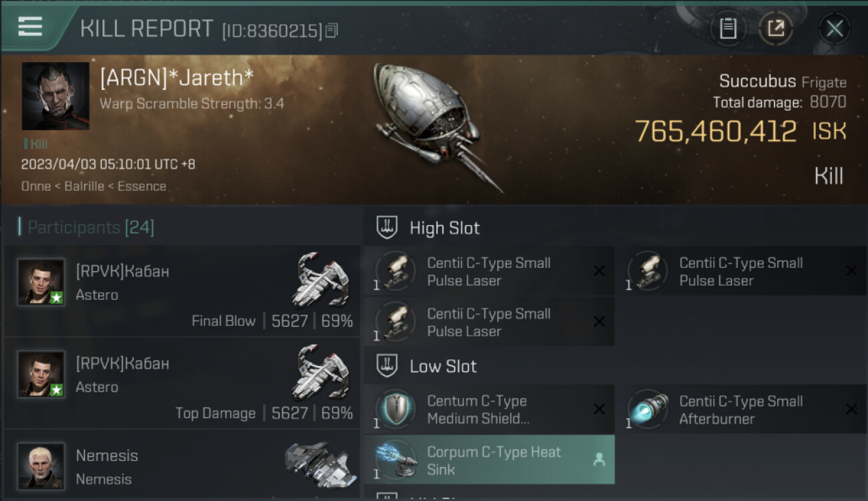Viewport: 868px width, 501px height.
Task: Click the Nemesis pilot portrait
Action: pos(41,466)
